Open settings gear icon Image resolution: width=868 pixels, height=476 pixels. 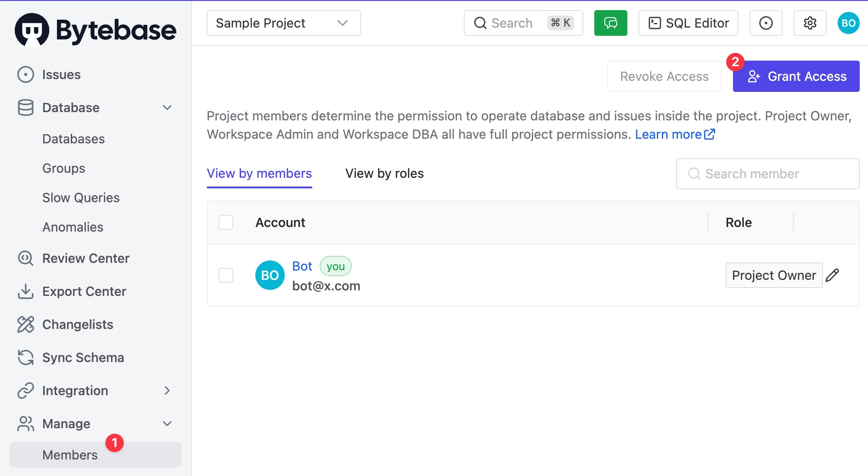point(810,23)
